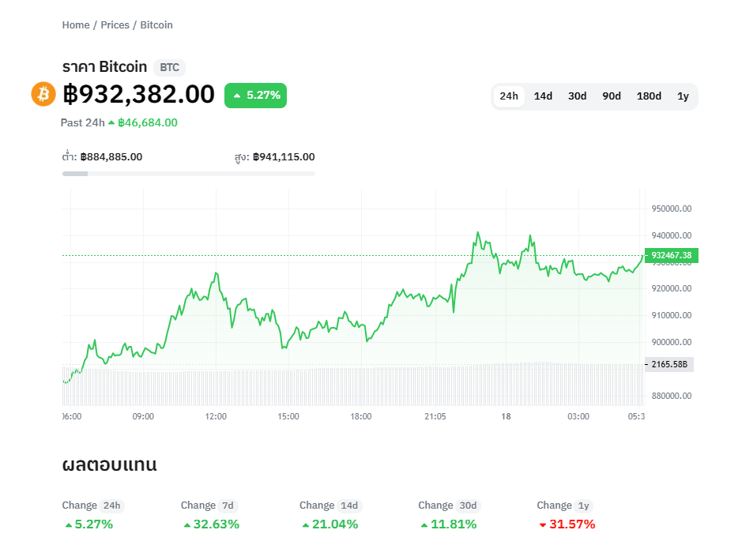Click the 21.04% 14d change value
This screenshot has width=753, height=560.
click(x=335, y=524)
